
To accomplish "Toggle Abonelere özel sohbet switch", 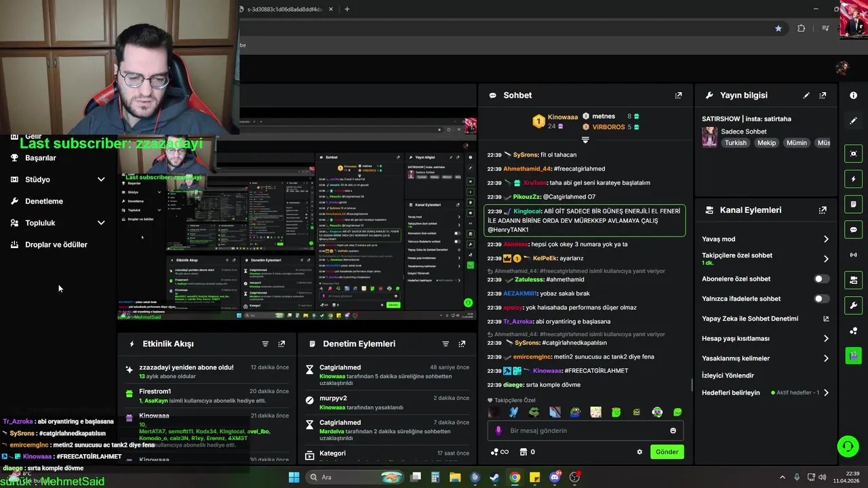I will pos(821,279).
